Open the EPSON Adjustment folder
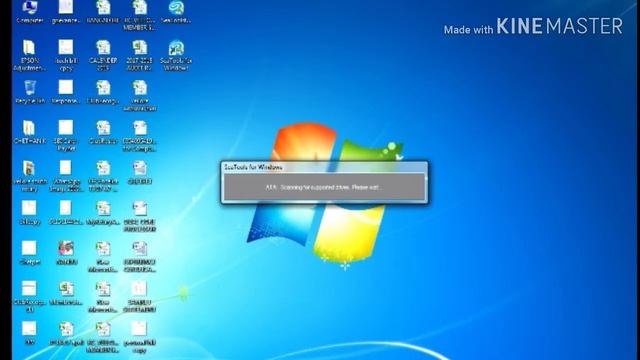 coord(29,55)
